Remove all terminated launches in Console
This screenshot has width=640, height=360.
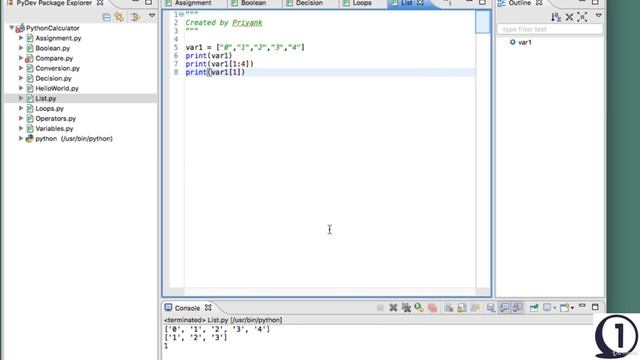tap(406, 308)
